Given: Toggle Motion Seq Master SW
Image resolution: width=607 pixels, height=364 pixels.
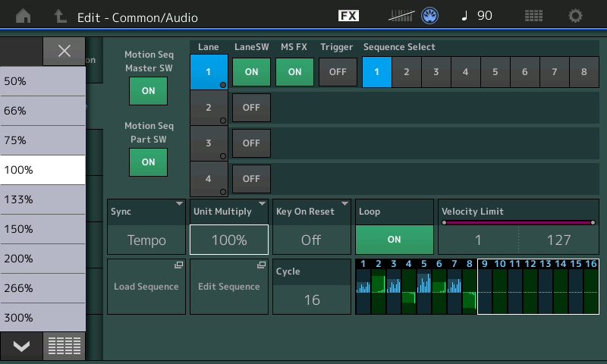Looking at the screenshot, I should (x=148, y=90).
